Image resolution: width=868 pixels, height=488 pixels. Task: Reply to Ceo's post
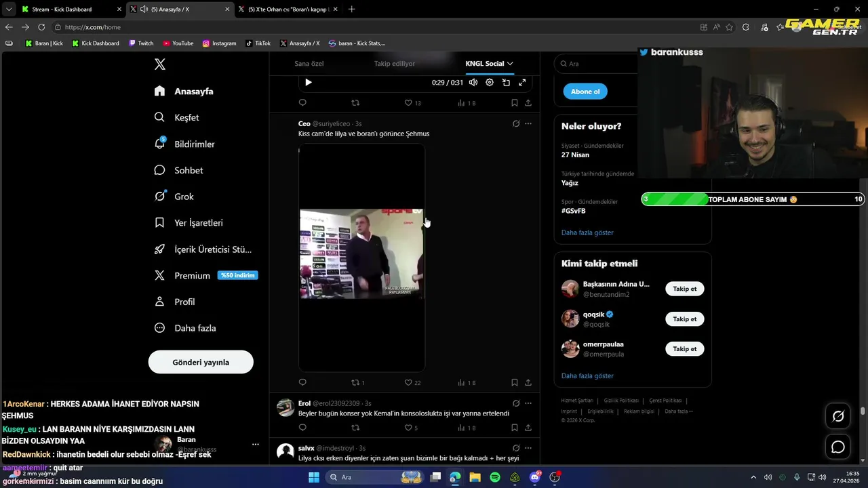point(302,382)
